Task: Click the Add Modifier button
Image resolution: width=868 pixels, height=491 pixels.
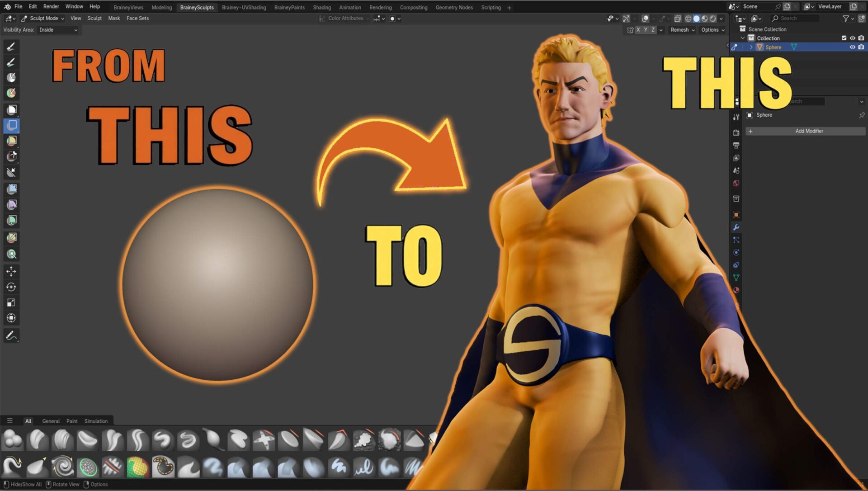Action: coord(808,131)
